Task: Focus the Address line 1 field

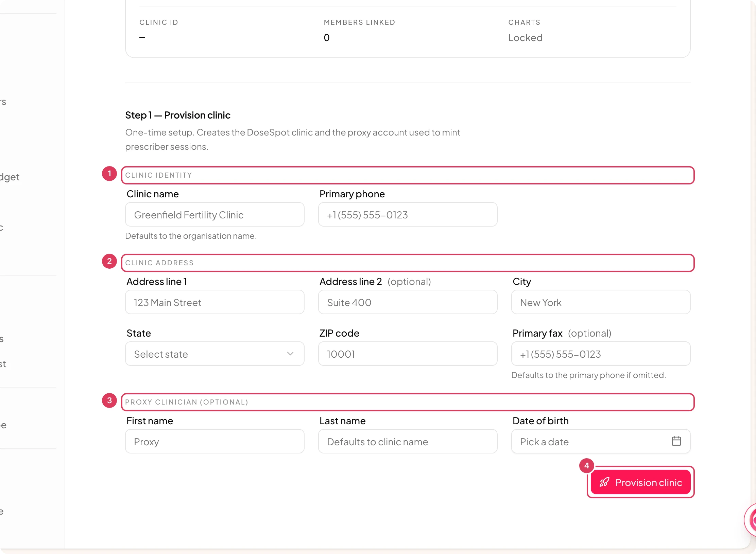Action: 214,302
